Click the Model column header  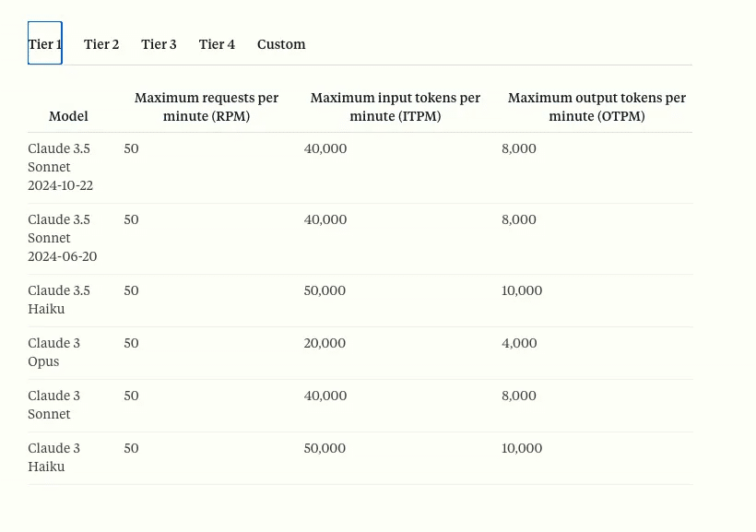click(68, 116)
